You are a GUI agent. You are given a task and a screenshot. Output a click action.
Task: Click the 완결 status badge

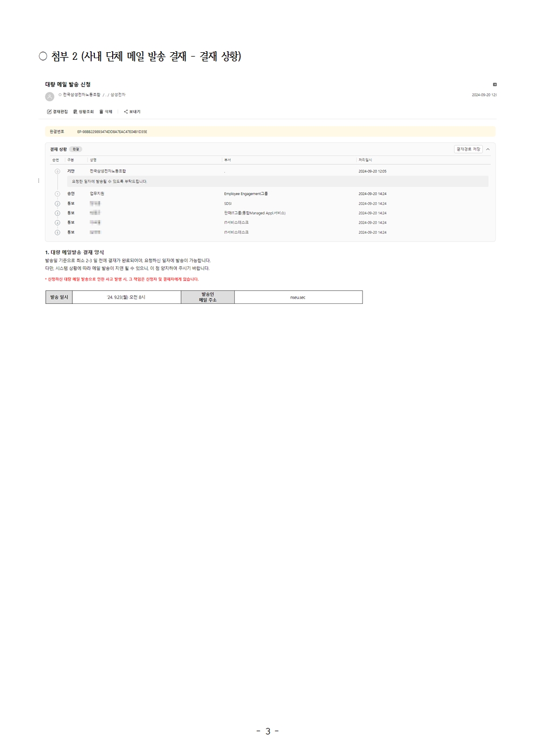[76, 149]
